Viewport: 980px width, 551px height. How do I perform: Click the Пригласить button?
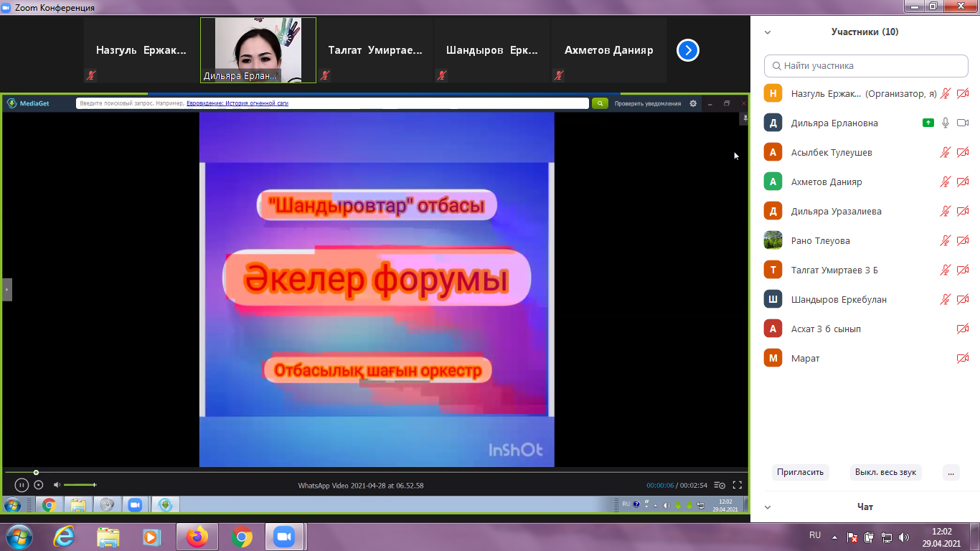coord(800,472)
